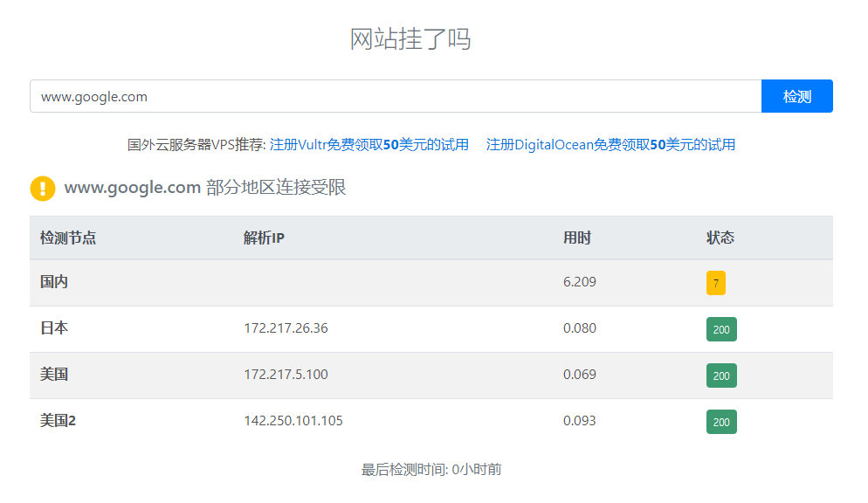Click the 0.093 time value
868x503 pixels.
[x=580, y=421]
